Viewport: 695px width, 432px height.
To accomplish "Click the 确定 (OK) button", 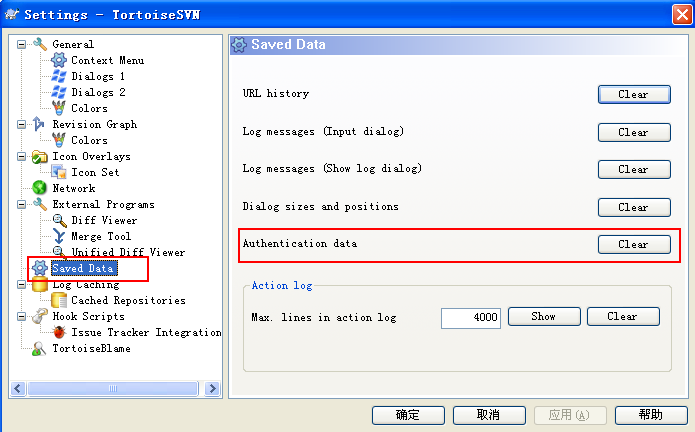I will click(x=408, y=415).
